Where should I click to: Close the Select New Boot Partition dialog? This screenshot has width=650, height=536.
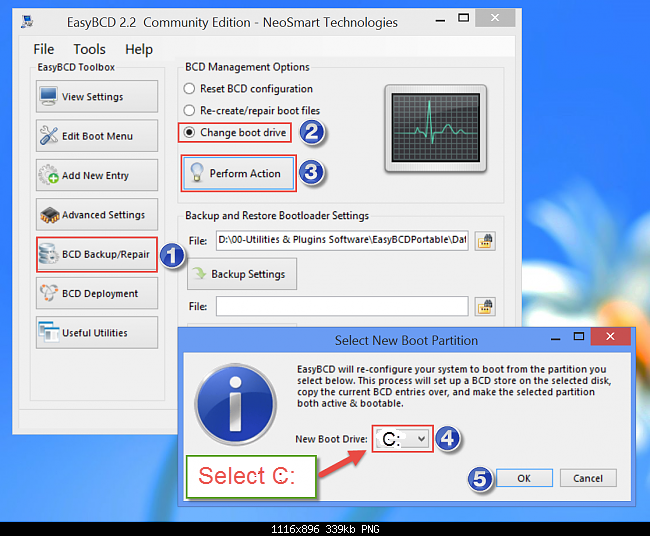(x=610, y=337)
